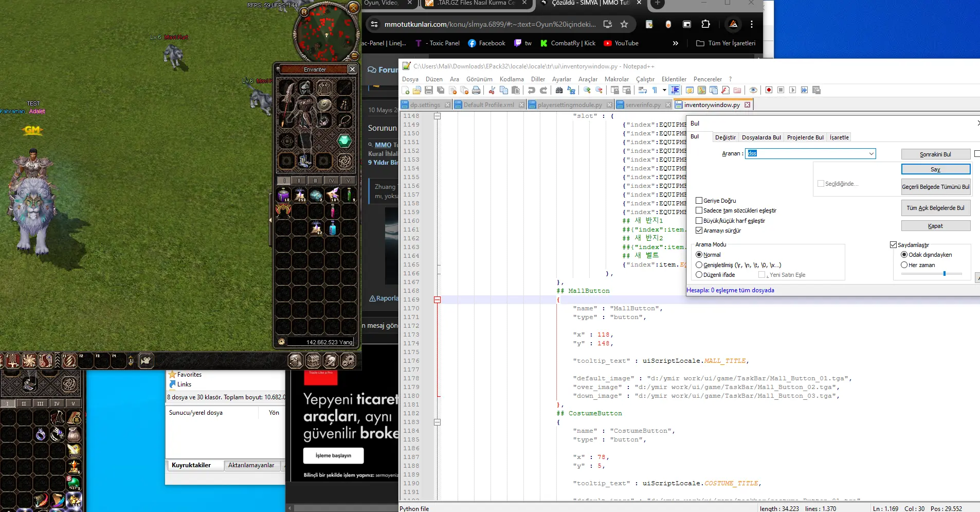Collapse fold marker at line 1169
Viewport: 980px width, 512px height.
pos(437,299)
